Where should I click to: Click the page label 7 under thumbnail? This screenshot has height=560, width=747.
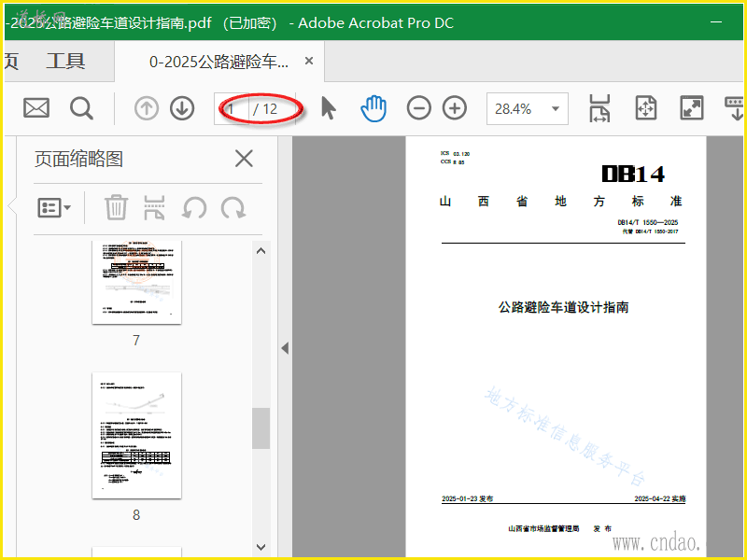pyautogui.click(x=136, y=340)
